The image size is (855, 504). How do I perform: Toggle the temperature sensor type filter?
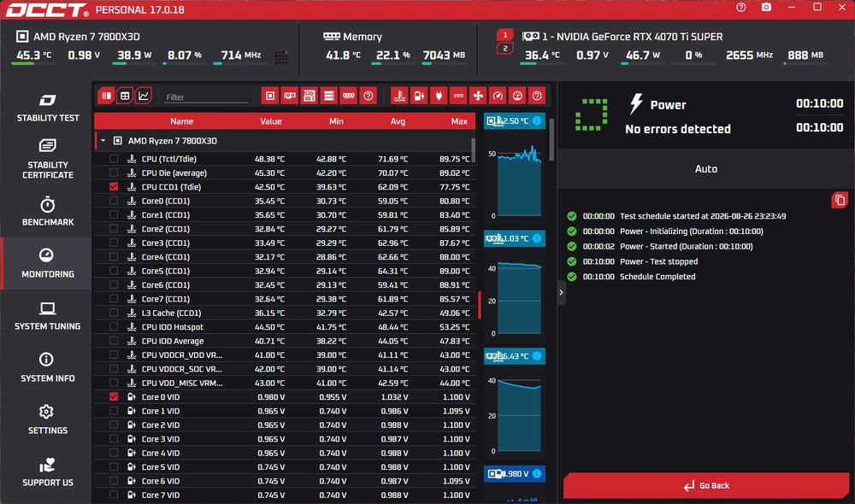pyautogui.click(x=399, y=96)
